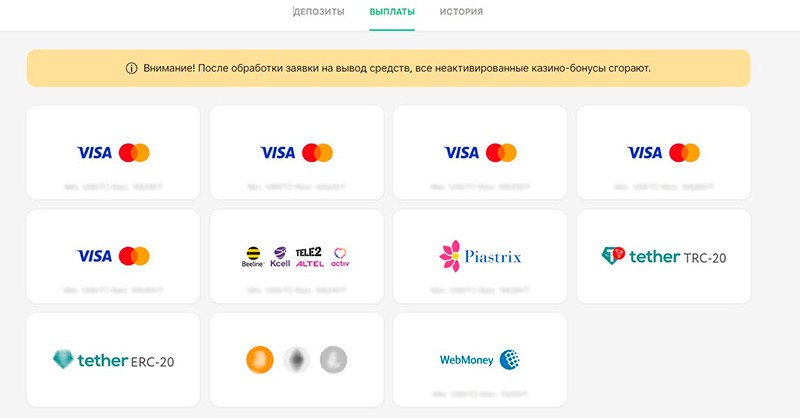Select the Piastrix payout method

(x=480, y=256)
